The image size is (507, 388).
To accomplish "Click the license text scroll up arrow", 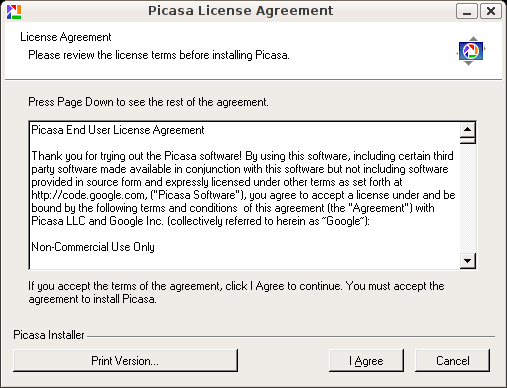I will [468, 129].
